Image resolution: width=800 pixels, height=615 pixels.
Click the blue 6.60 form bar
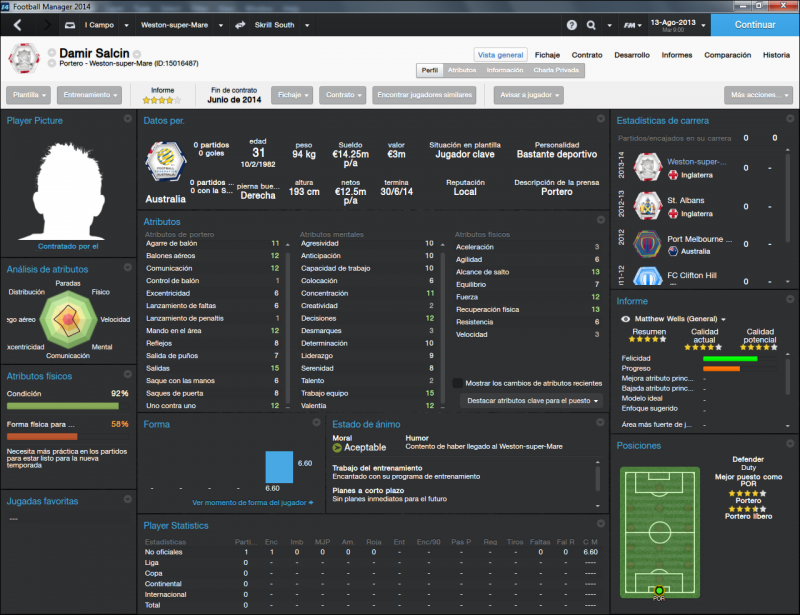pyautogui.click(x=279, y=467)
